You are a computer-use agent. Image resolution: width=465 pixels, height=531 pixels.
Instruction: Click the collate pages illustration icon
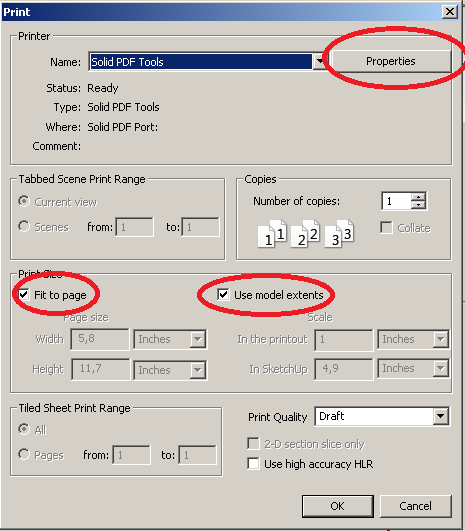[306, 234]
